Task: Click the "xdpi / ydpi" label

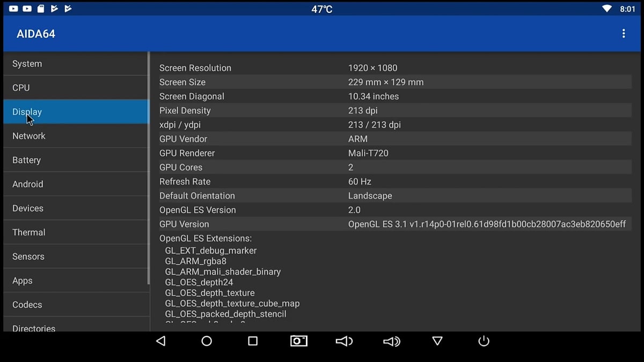Action: pyautogui.click(x=180, y=125)
